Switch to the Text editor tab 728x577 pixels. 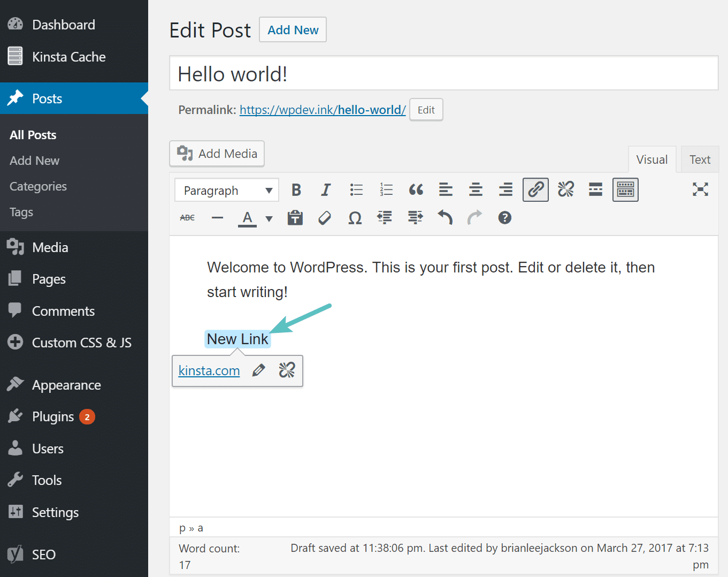point(699,159)
